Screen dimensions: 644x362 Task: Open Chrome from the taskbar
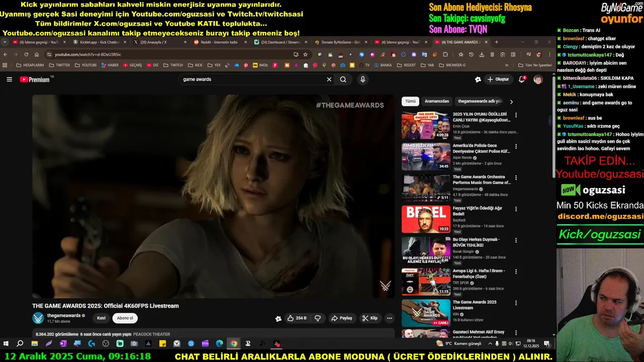click(x=234, y=344)
